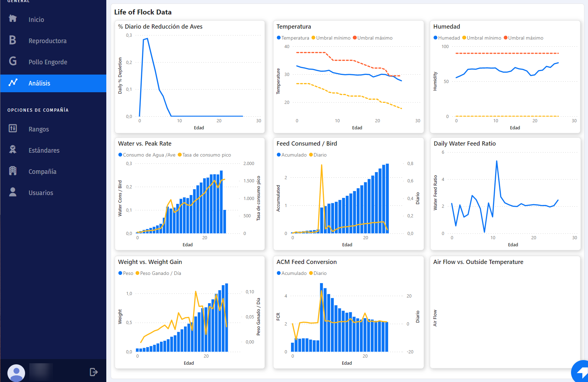Click the Water vs. Peak Rate title
Image resolution: width=588 pixels, height=382 pixels.
(145, 143)
